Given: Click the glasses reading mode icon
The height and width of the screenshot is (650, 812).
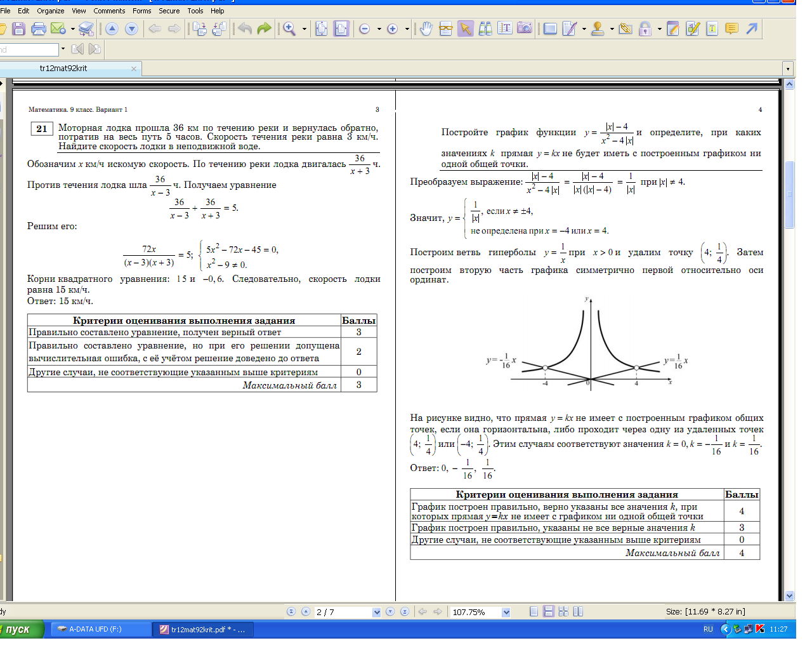Looking at the screenshot, I should tap(446, 29).
